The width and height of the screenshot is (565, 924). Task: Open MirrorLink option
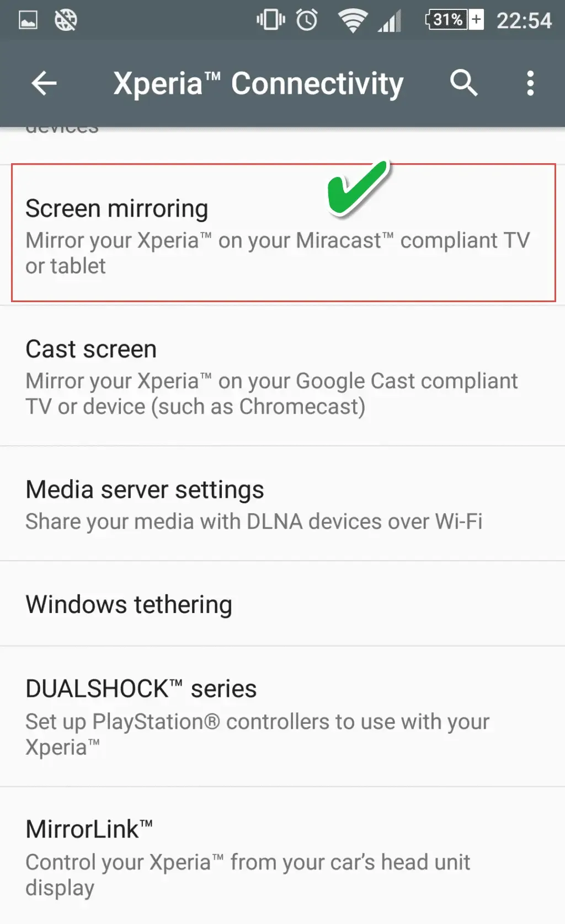click(282, 856)
